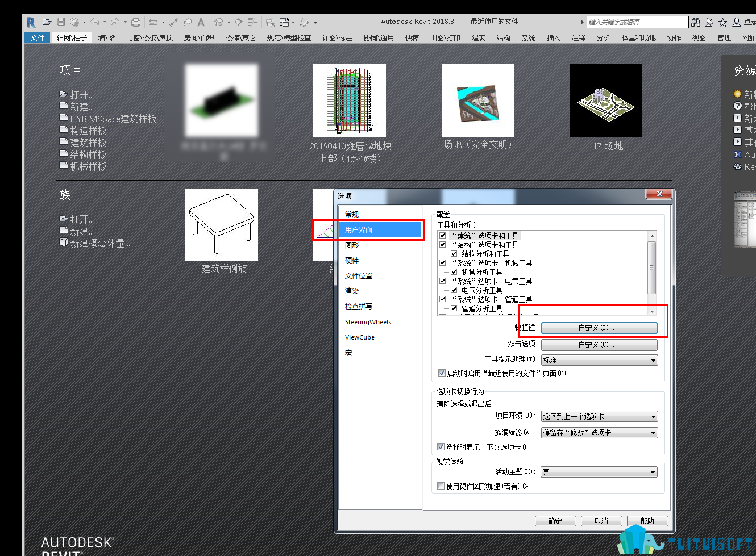Viewport: 756px width, 556px height.
Task: Click the Revit application logo icon
Action: [x=31, y=22]
